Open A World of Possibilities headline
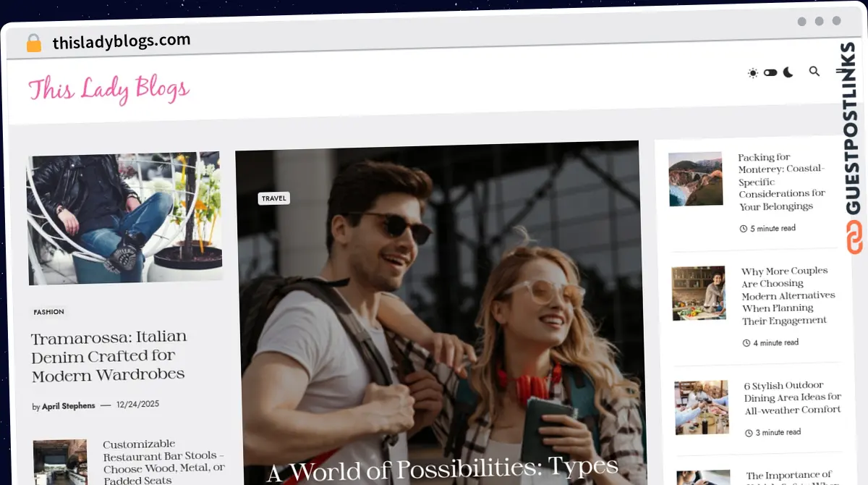The image size is (868, 485). tap(443, 468)
